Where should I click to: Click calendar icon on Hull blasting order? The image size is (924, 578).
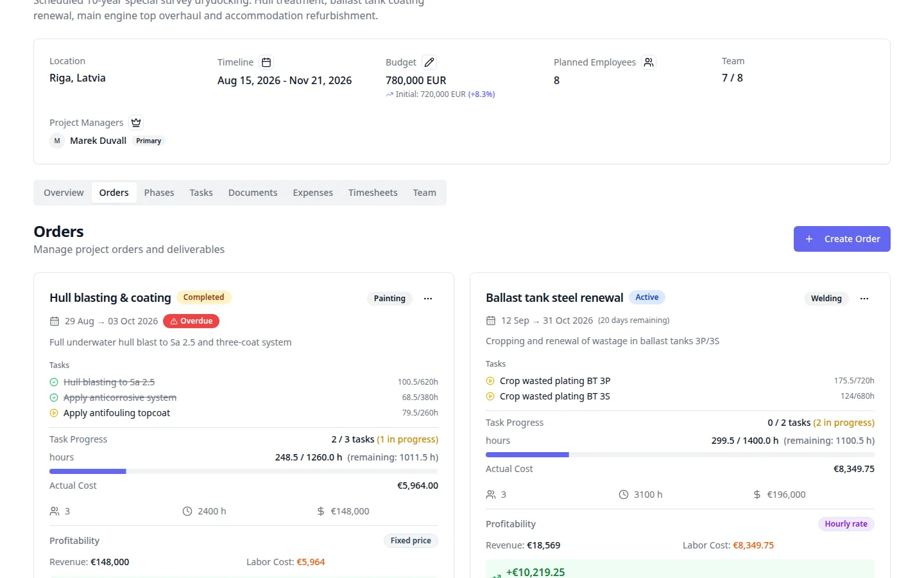click(55, 321)
